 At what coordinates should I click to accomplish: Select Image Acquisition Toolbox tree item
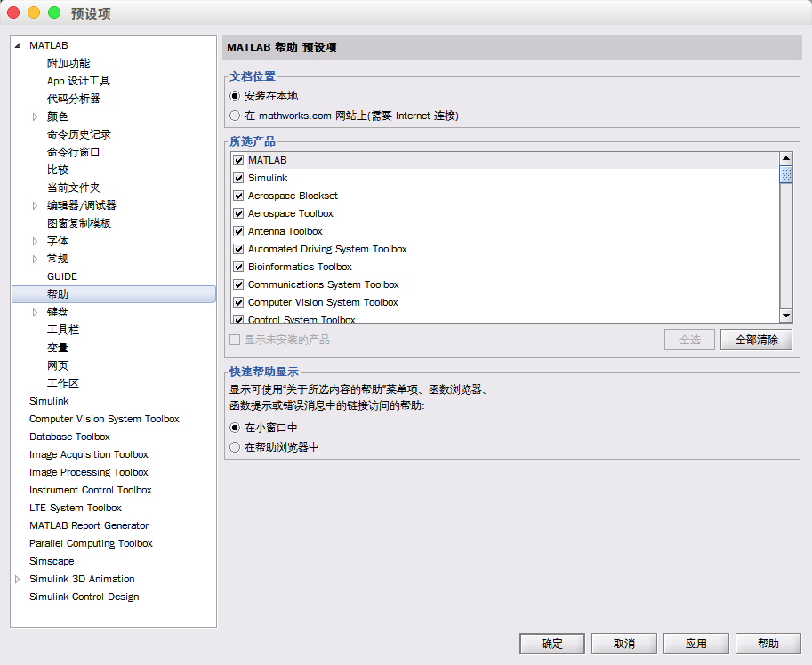pyautogui.click(x=89, y=455)
